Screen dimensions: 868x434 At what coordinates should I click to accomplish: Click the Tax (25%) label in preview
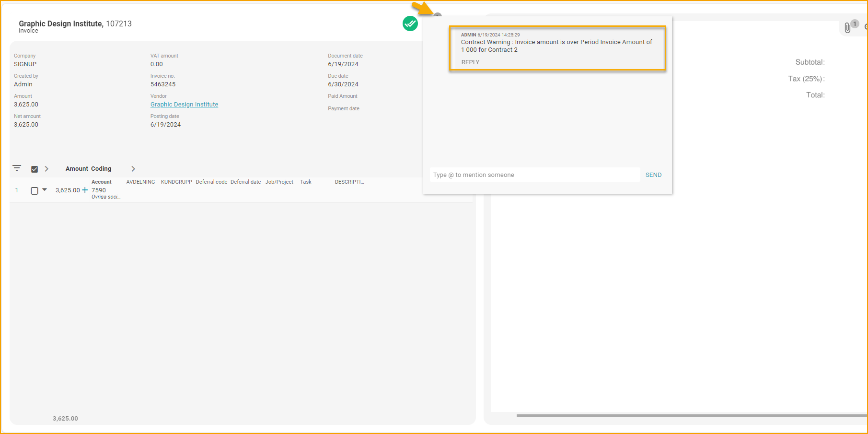[806, 79]
